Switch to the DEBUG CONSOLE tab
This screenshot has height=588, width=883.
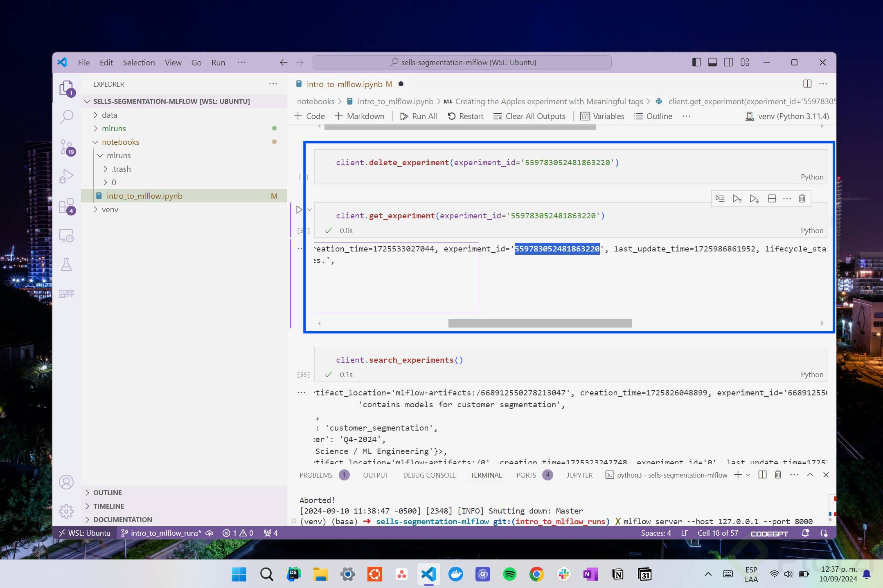(x=429, y=475)
